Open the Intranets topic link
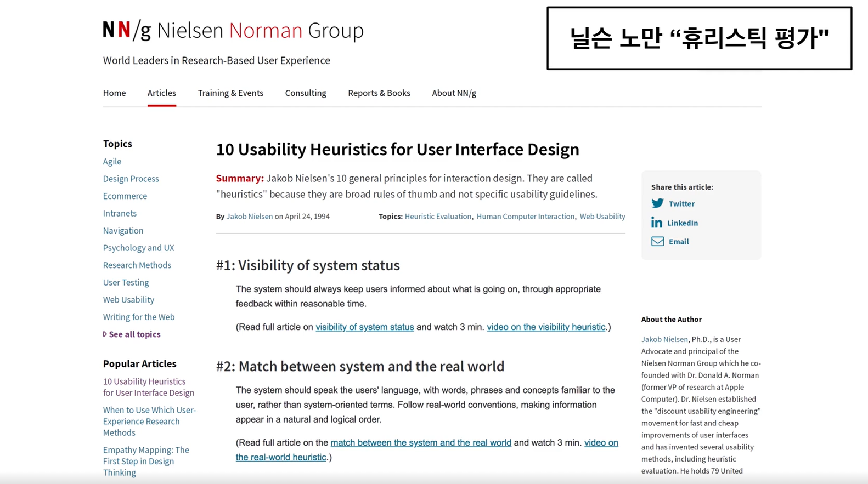This screenshot has height=484, width=868. coord(120,213)
